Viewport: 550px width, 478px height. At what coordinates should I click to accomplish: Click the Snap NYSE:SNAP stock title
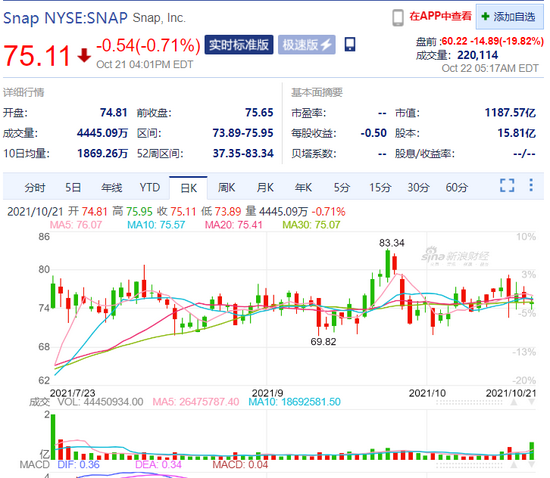click(65, 18)
